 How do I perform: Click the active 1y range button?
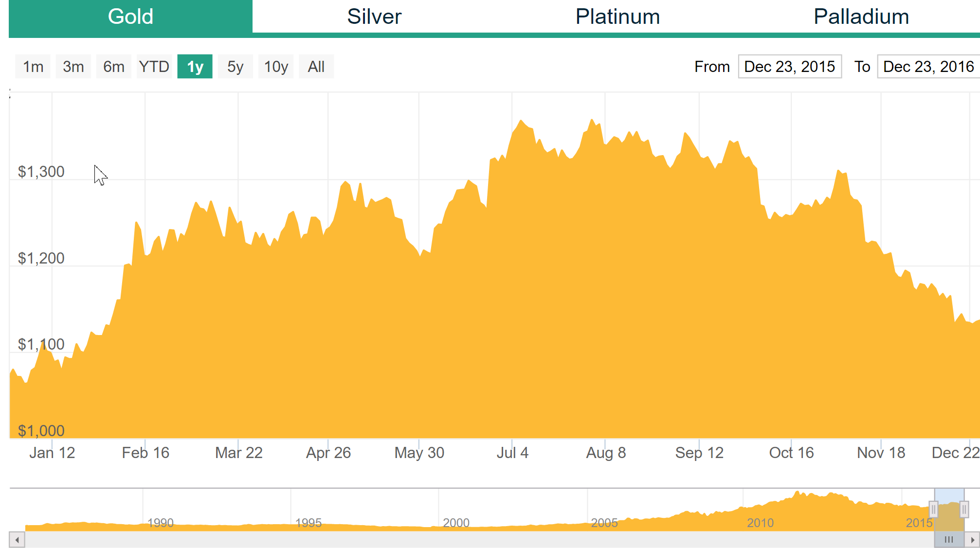pyautogui.click(x=195, y=67)
